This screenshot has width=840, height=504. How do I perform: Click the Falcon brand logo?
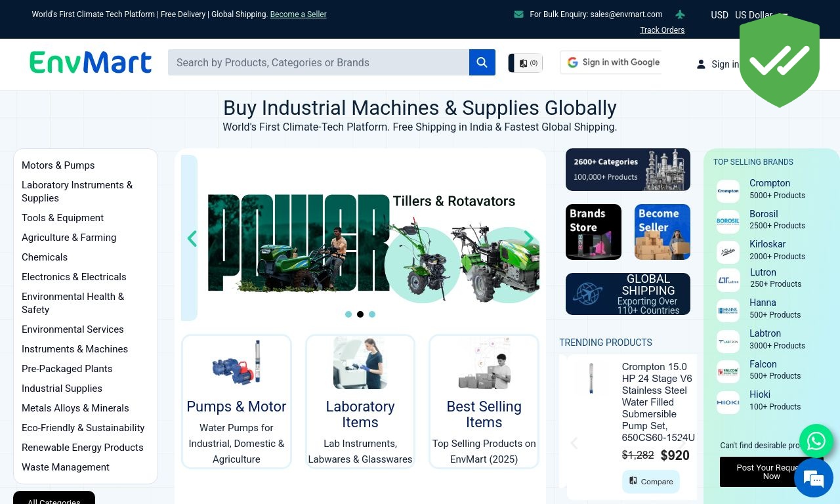tap(728, 372)
